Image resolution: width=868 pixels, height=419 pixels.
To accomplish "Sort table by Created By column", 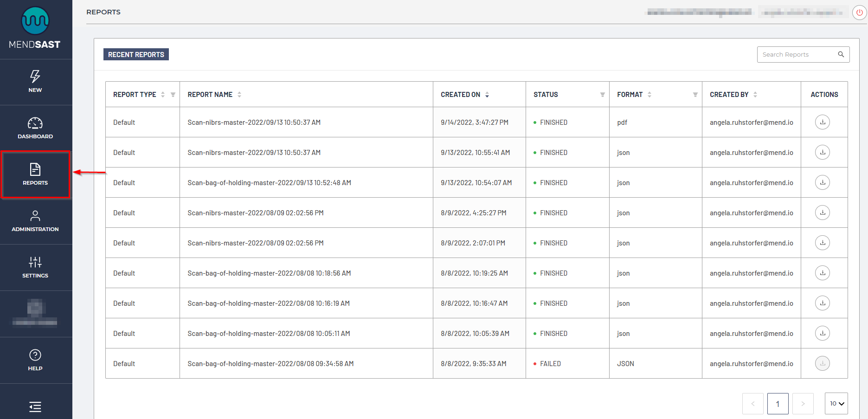I will (x=755, y=95).
